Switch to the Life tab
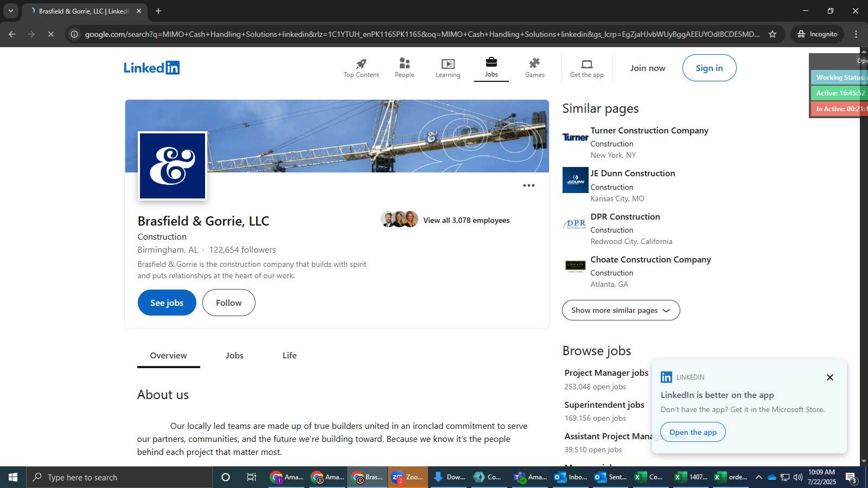 290,356
